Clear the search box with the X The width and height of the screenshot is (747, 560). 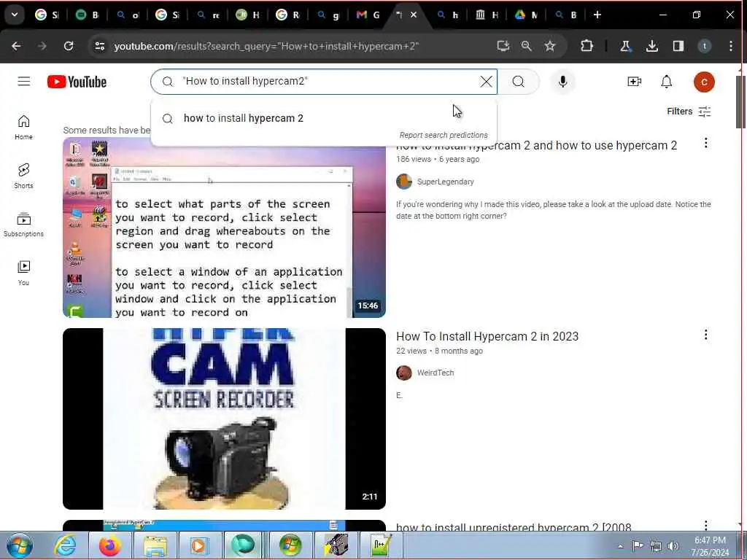click(x=486, y=82)
